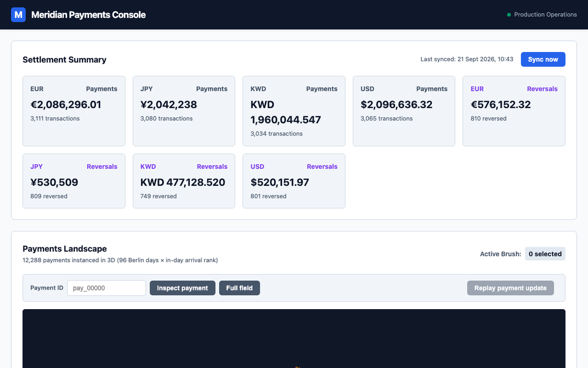Select the EUR Reversals amount €576,152.32
Image resolution: width=588 pixels, height=368 pixels.
click(x=501, y=105)
